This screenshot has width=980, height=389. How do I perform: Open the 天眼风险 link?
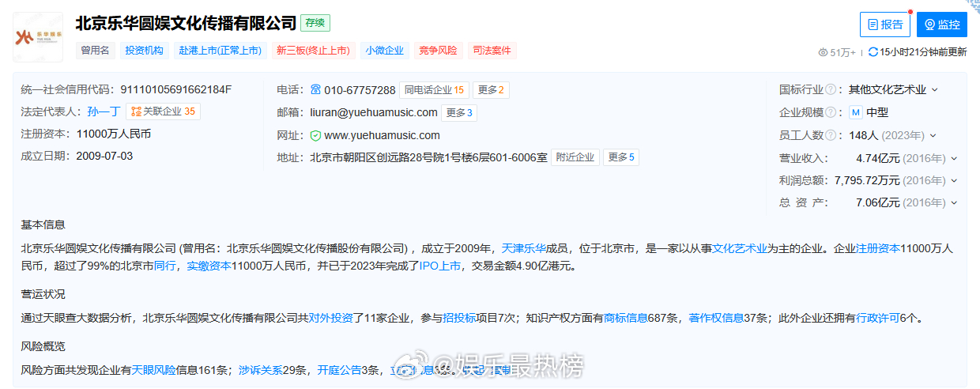coord(153,370)
